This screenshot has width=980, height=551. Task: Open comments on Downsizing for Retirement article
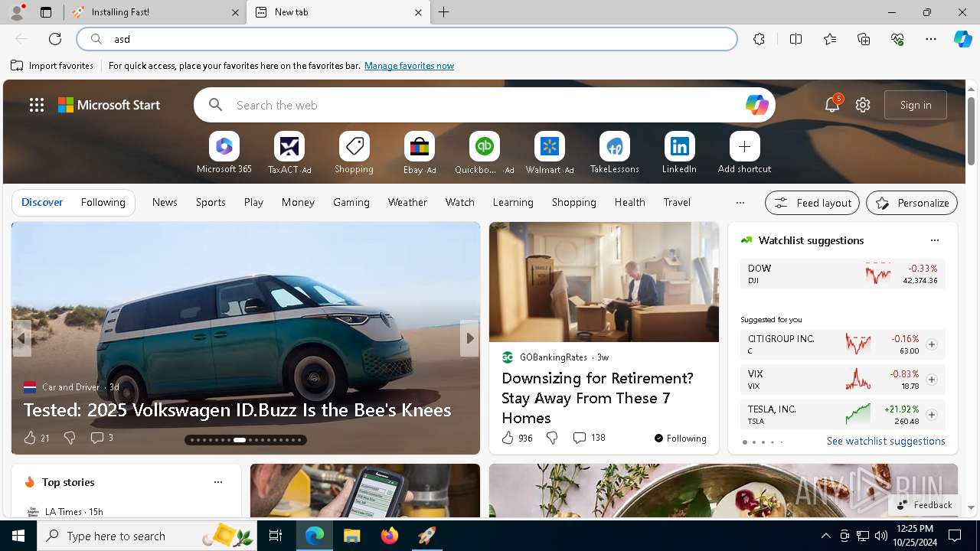(589, 438)
